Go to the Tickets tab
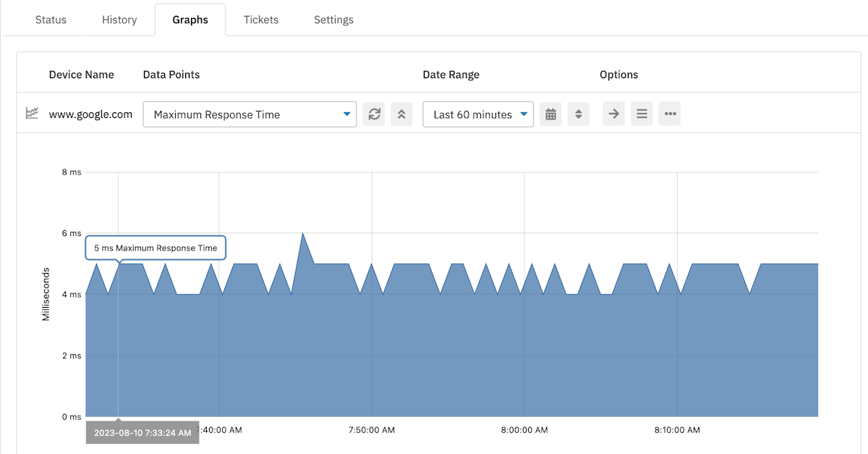The image size is (868, 454). click(260, 20)
